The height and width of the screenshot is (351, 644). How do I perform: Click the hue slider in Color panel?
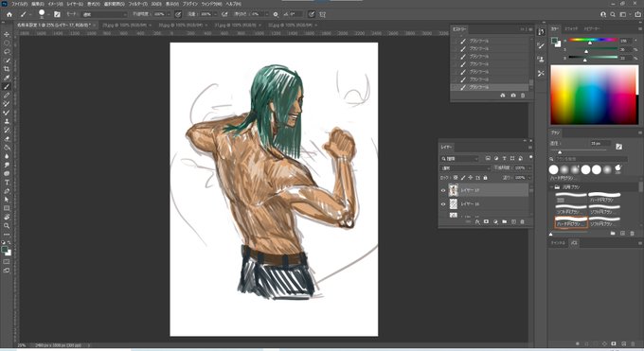[x=593, y=41]
